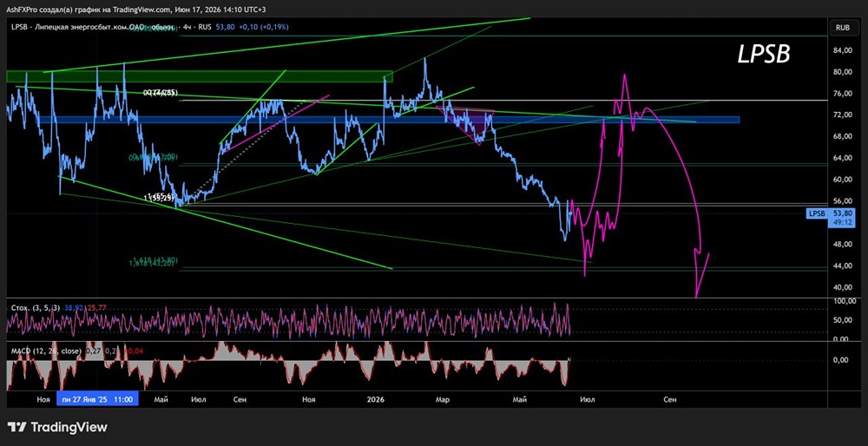This screenshot has height=446, width=868.
Task: Click the 48,00 price axis value
Action: click(x=845, y=245)
